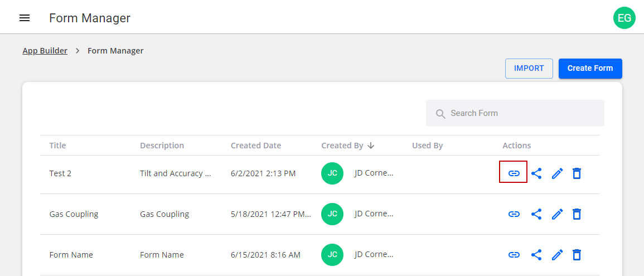644x276 pixels.
Task: Sort by Title column header
Action: (x=57, y=146)
